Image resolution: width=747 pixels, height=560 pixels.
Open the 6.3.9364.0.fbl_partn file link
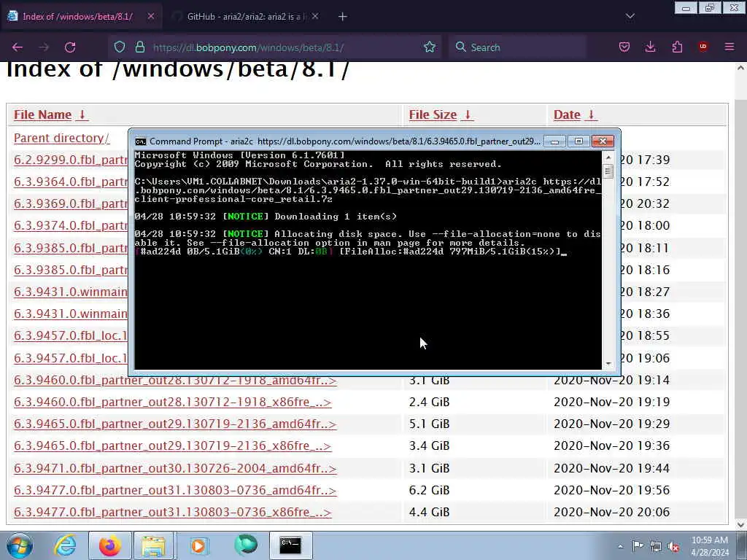coord(71,182)
